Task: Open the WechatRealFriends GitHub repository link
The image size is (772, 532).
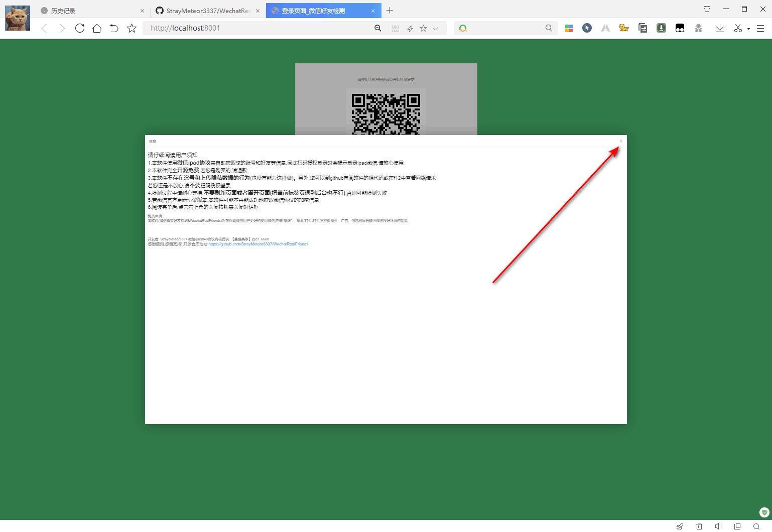Action: (258, 244)
